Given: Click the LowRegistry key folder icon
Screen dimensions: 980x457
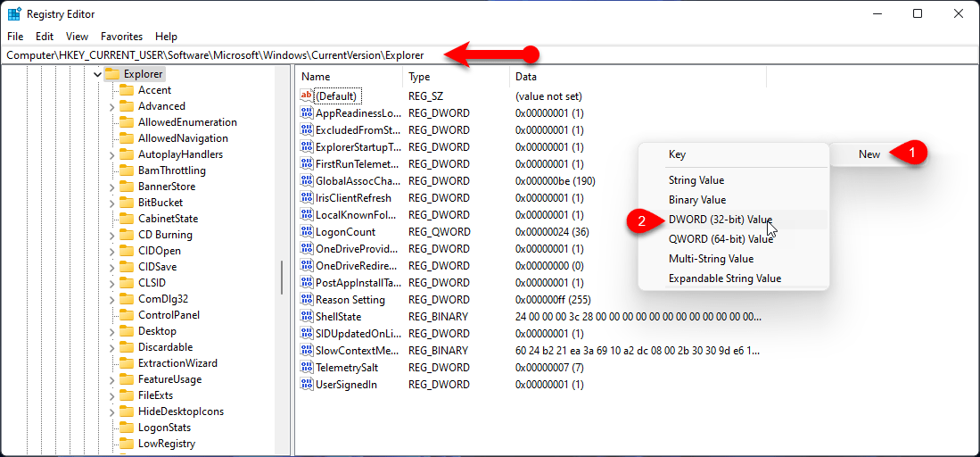Looking at the screenshot, I should (127, 444).
